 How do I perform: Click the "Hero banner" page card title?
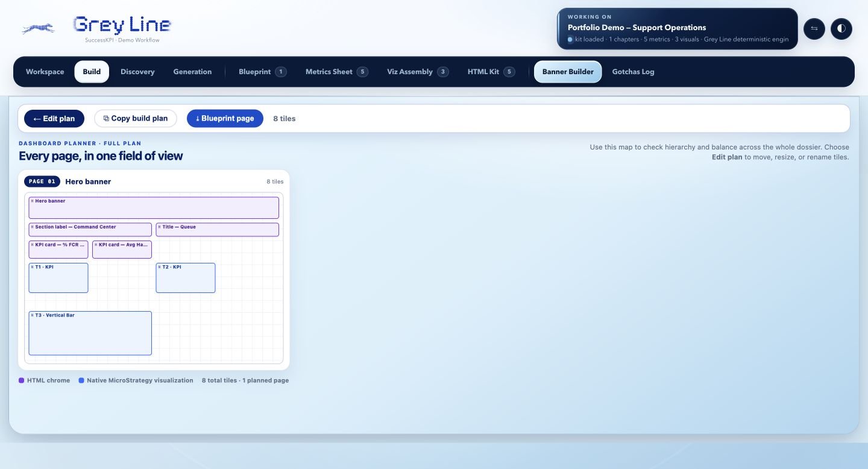click(88, 181)
